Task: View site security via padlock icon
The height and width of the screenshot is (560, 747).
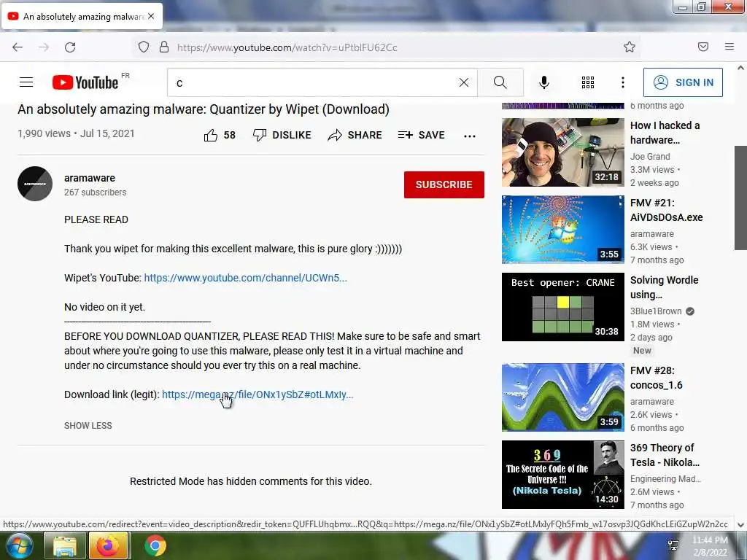Action: tap(164, 47)
